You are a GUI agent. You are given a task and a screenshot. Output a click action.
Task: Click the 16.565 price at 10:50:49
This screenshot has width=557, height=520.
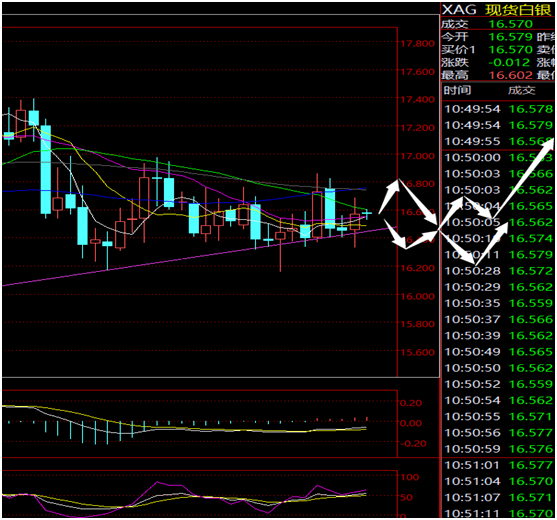tap(531, 352)
